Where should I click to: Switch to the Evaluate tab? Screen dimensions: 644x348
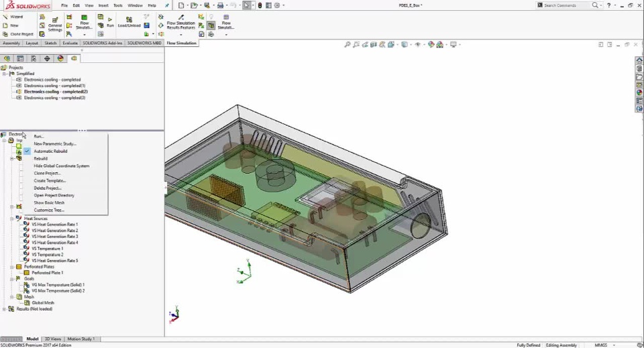point(70,43)
